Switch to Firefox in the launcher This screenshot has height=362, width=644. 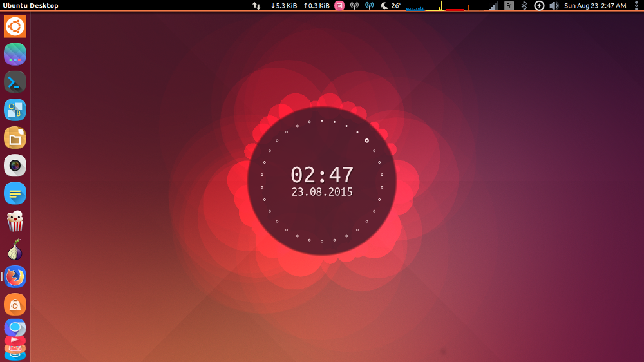15,276
